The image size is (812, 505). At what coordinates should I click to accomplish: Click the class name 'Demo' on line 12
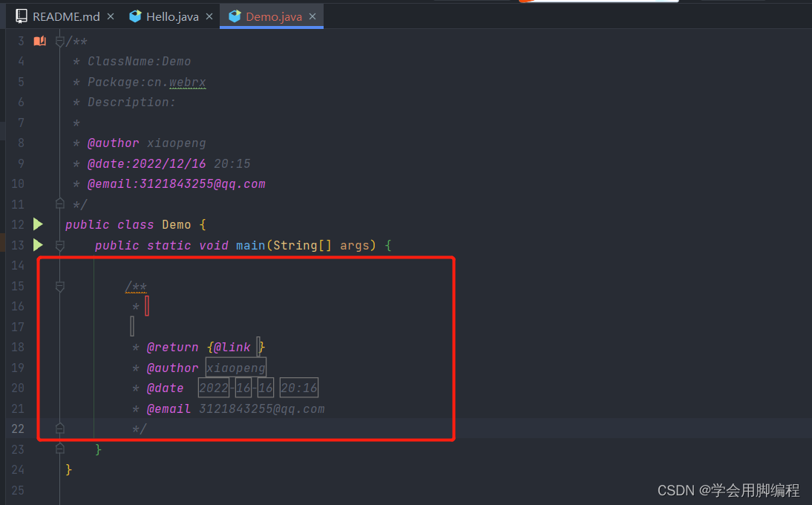click(x=176, y=225)
